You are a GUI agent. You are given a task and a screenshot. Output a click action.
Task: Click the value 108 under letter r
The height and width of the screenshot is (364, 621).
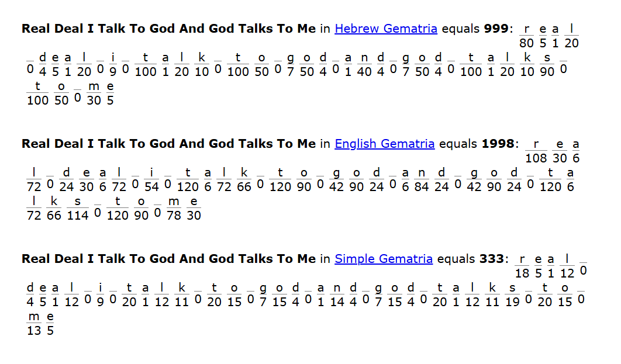point(536,158)
